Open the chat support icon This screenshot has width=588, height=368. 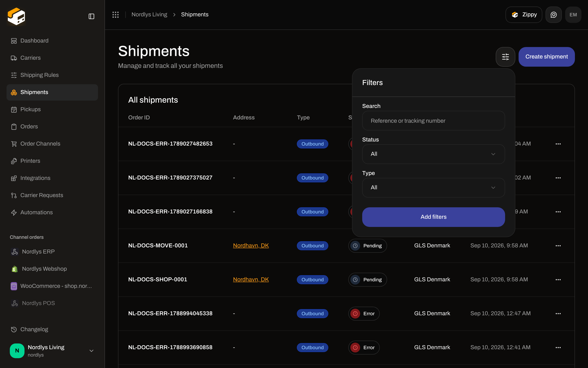click(x=553, y=15)
